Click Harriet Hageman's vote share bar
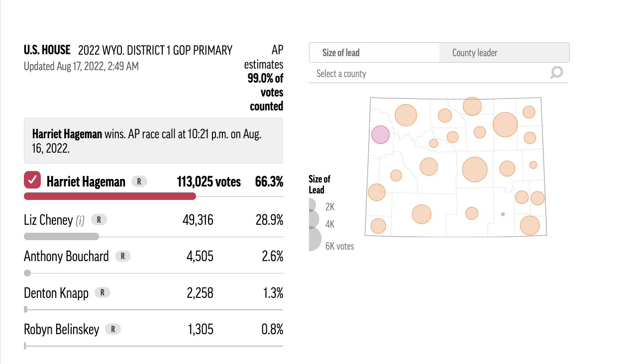 109,196
